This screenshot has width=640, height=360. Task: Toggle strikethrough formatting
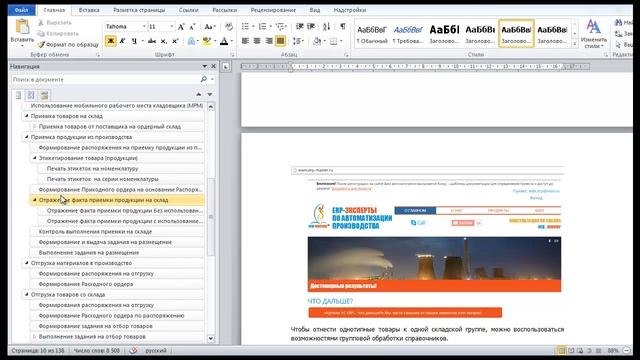click(152, 41)
